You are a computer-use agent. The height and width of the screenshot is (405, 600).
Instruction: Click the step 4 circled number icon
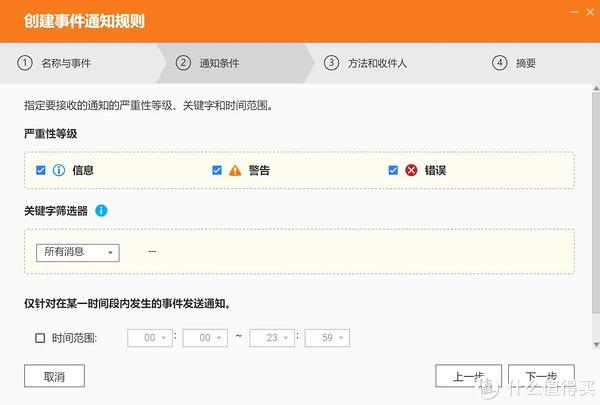[499, 63]
